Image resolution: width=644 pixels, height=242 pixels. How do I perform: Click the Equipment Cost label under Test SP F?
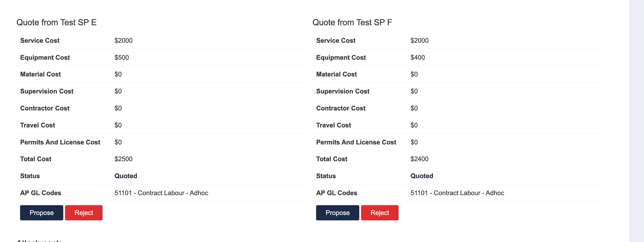coord(341,57)
